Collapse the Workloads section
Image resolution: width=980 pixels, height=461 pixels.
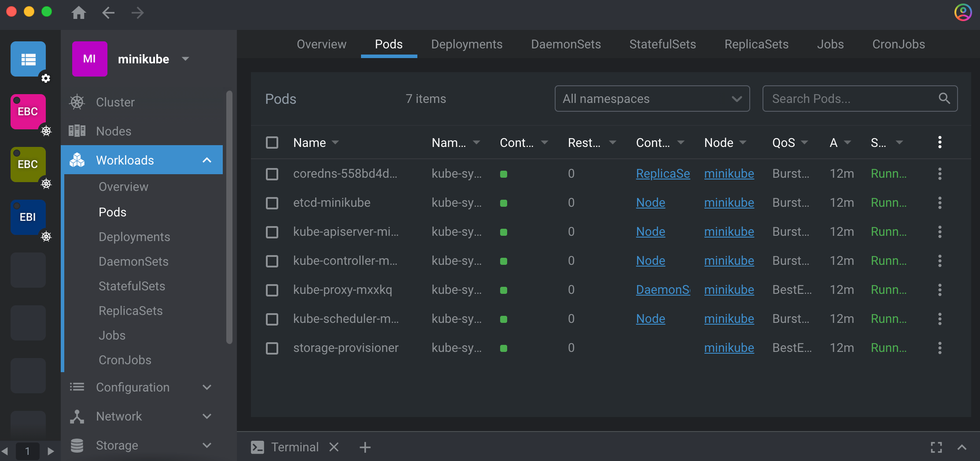(x=206, y=160)
